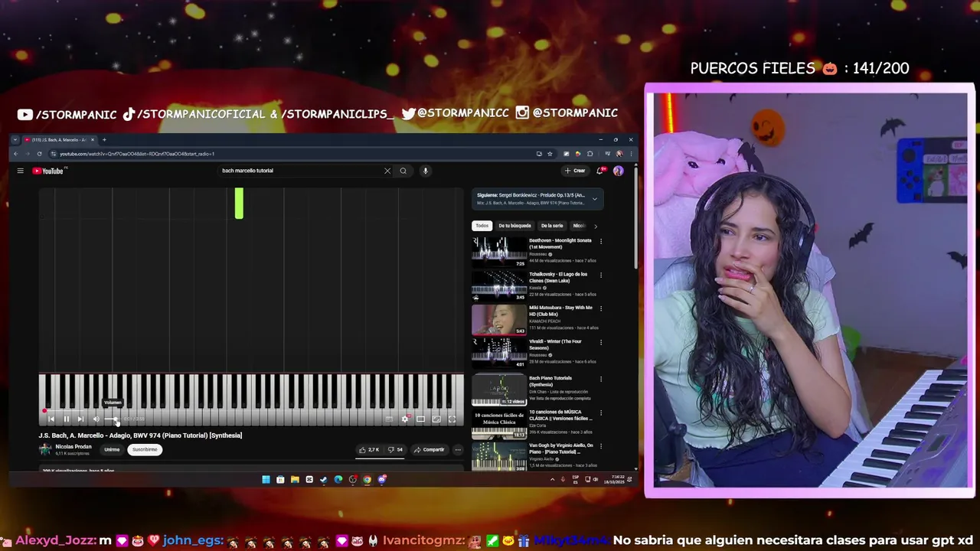The width and height of the screenshot is (980, 551).
Task: Go to the YouTube home logo
Action: click(x=49, y=171)
